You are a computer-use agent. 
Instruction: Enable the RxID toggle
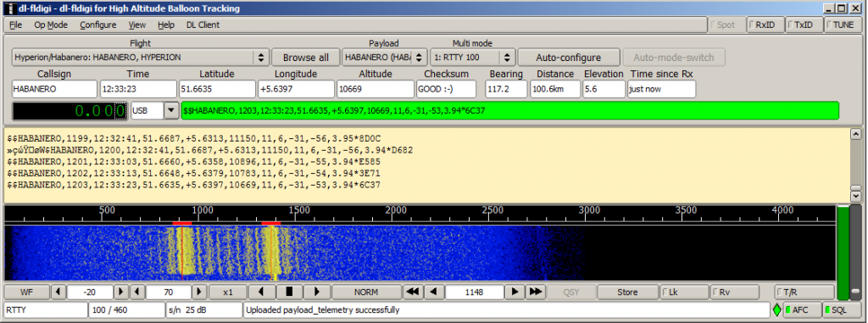pyautogui.click(x=765, y=25)
